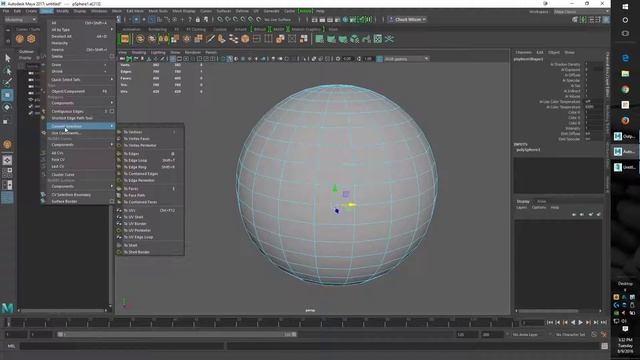This screenshot has width=640, height=360.
Task: Open Microsoft Edge from the taskbar
Action: (x=625, y=58)
